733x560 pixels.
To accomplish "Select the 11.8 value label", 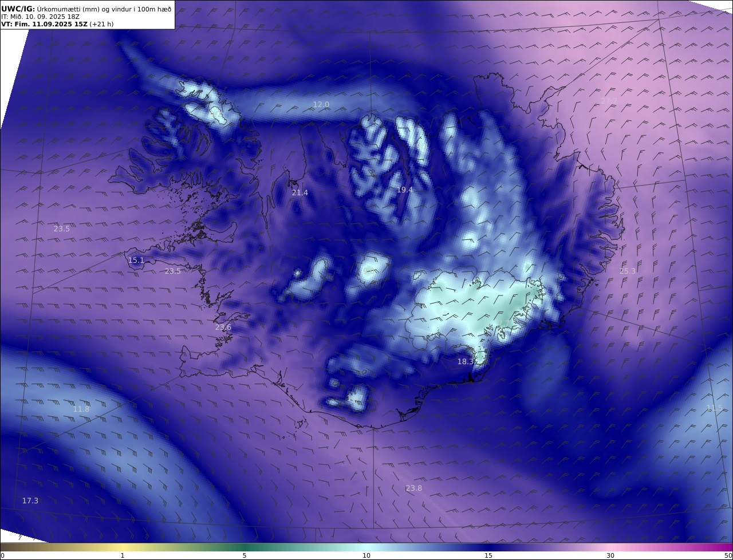I will click(81, 409).
